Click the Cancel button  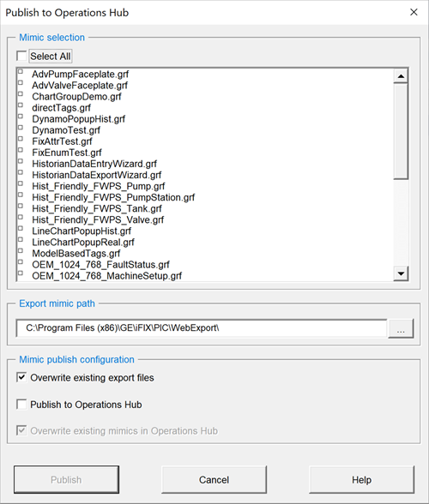[x=214, y=480]
